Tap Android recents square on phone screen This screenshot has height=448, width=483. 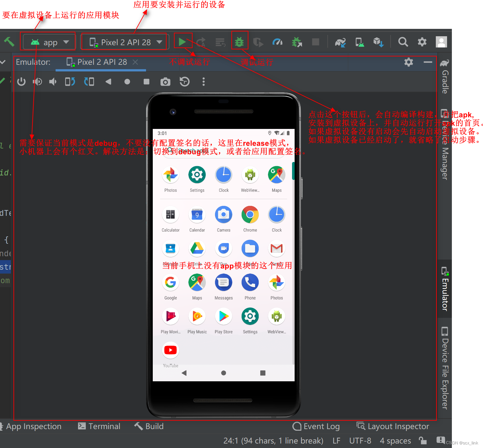(x=263, y=373)
